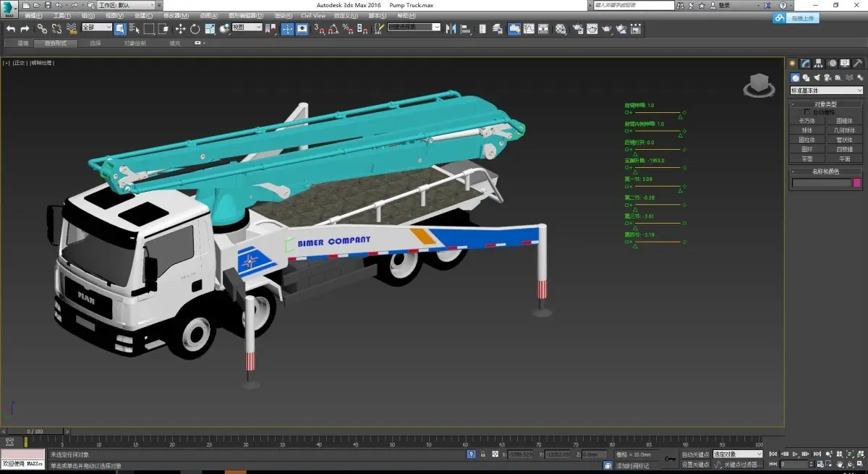868x474 pixels.
Task: Expand the 视图 reference coordinate dropdown
Action: click(x=247, y=27)
